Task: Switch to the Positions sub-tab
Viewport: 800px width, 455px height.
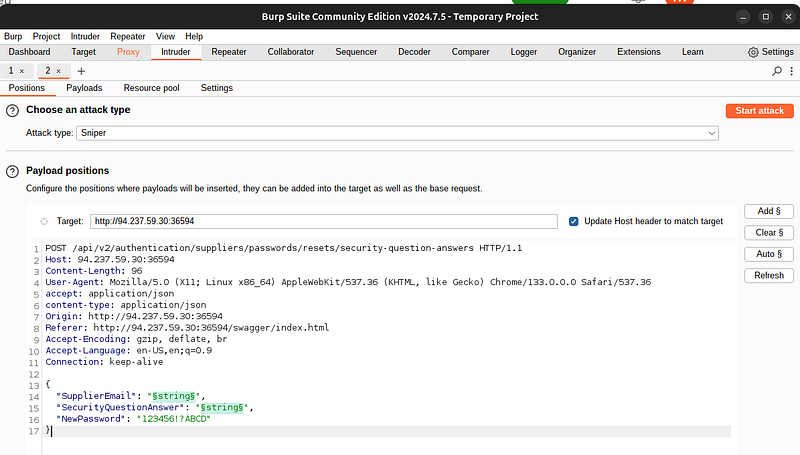Action: (27, 88)
